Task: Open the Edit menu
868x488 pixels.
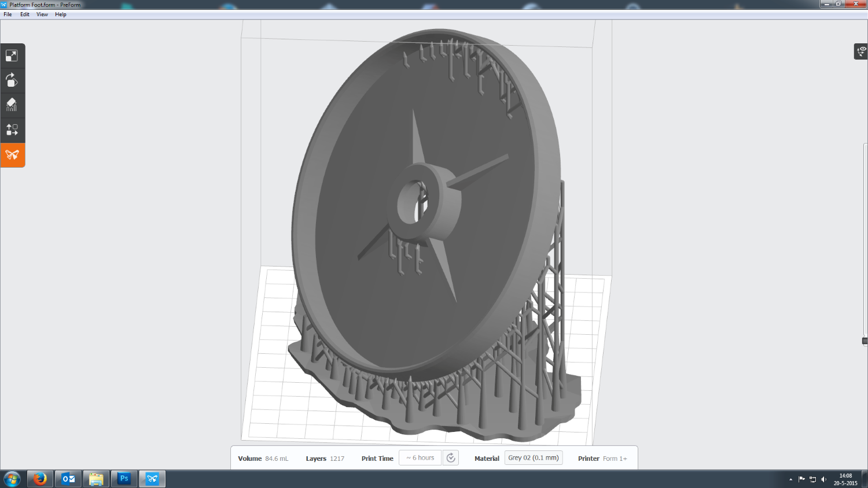Action: 25,14
